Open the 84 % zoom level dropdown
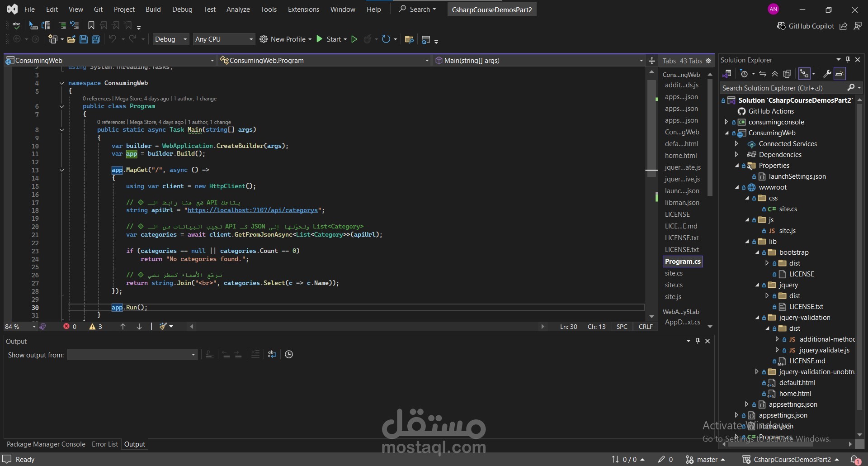The height and width of the screenshot is (466, 868). pyautogui.click(x=20, y=326)
